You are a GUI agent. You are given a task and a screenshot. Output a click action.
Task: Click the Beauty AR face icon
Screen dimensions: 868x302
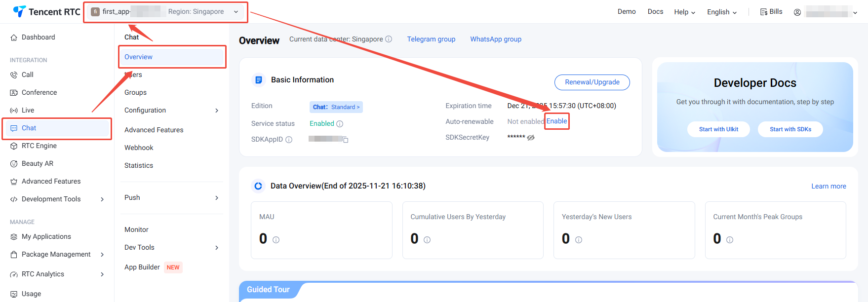click(14, 164)
